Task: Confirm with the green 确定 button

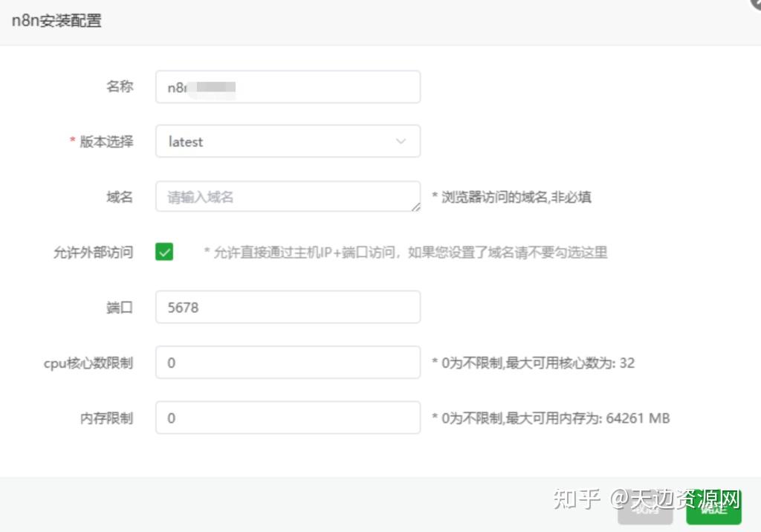Action: pos(714,507)
